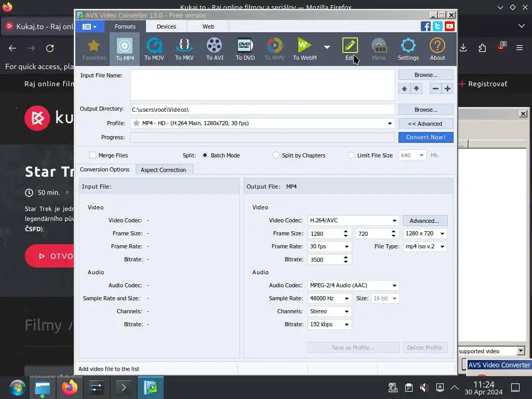This screenshot has width=532, height=399.
Task: Open the Channels dropdown
Action: [347, 312]
